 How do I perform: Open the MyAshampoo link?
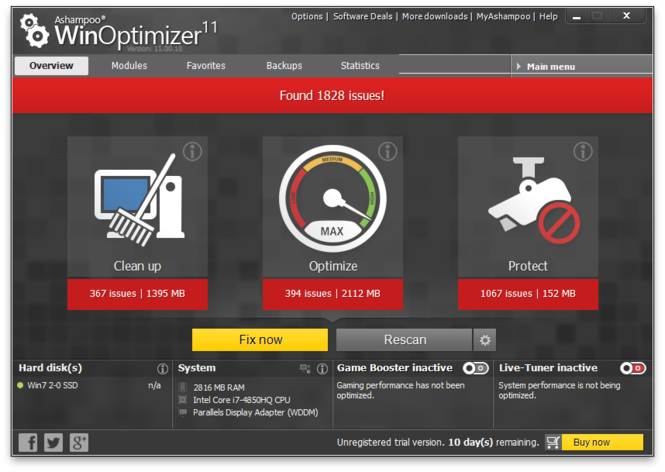point(503,17)
